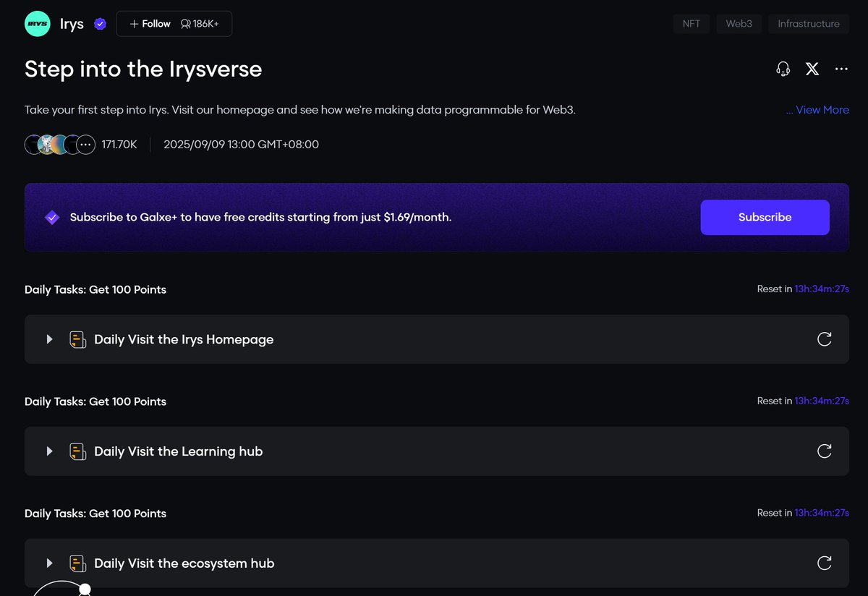
Task: Expand the Daily Visit Learning hub task
Action: click(x=49, y=451)
